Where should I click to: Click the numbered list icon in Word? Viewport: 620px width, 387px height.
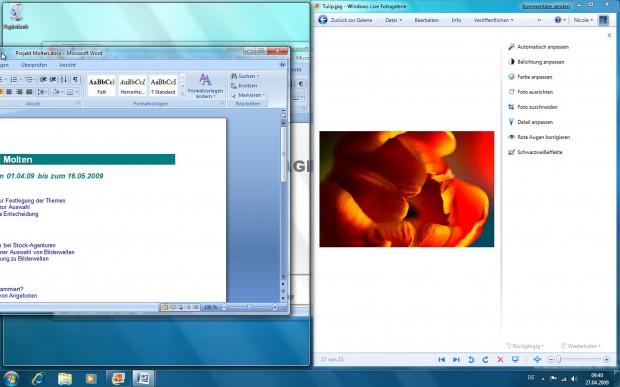coord(15,79)
